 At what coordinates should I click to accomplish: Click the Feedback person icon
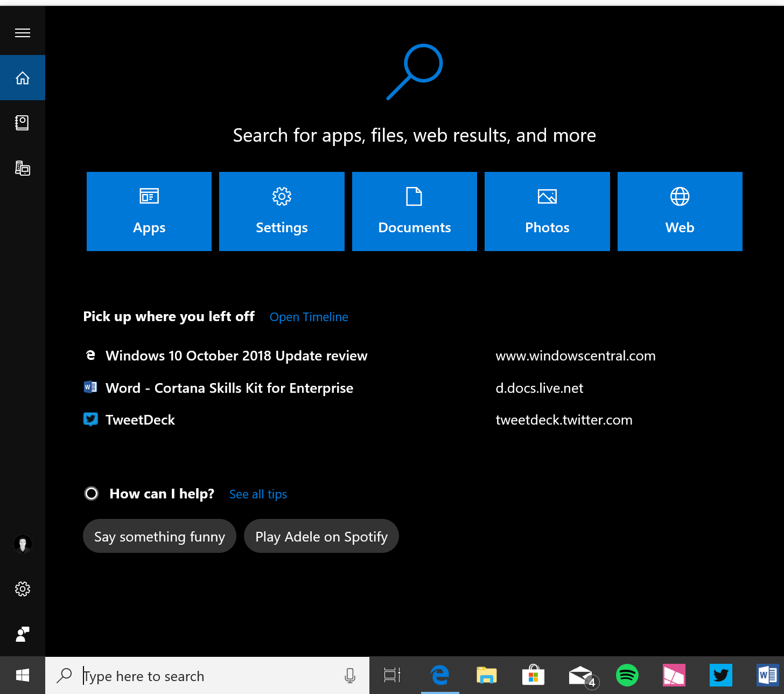click(x=23, y=634)
